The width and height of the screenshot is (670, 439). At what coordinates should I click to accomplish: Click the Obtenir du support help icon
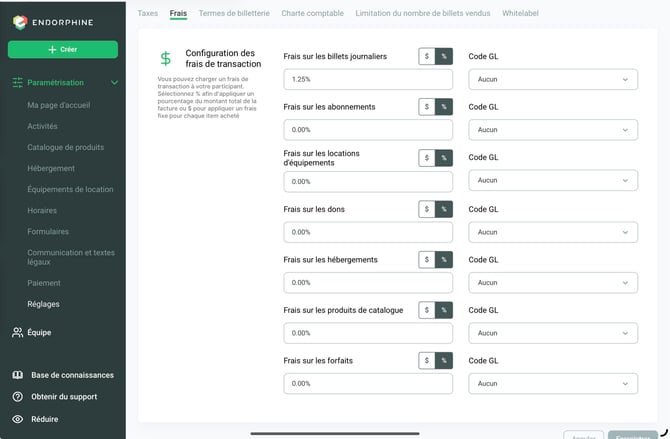pos(18,397)
